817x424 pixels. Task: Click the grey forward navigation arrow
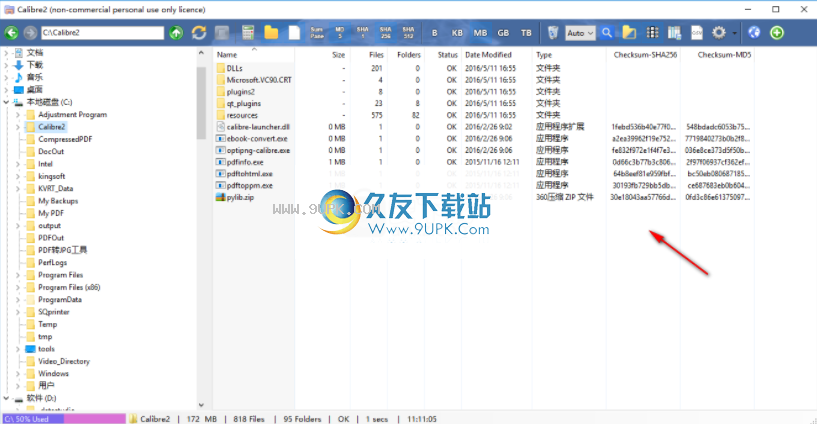tap(31, 33)
